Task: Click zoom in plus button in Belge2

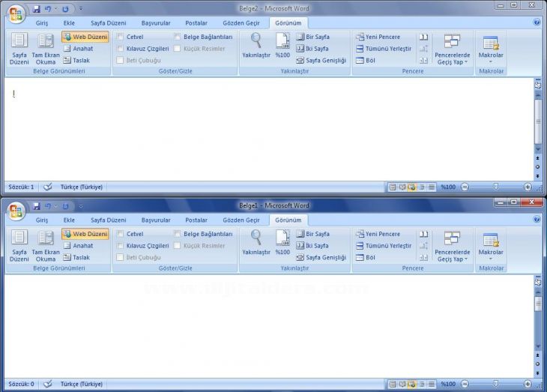Action: coord(528,187)
